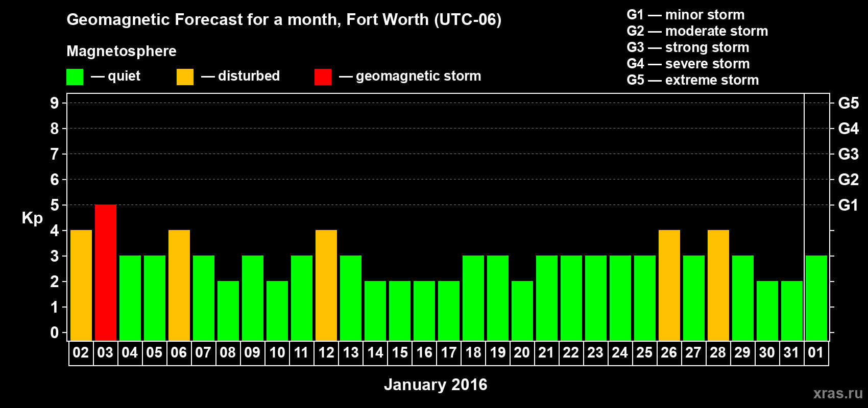Screen dimensions: 868x408
Task: Select the green bar for day 15
Action: 400,311
